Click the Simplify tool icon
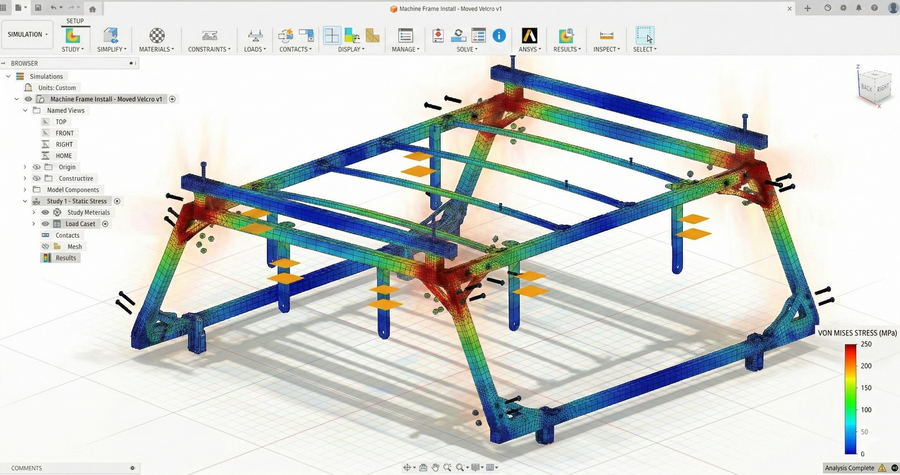Screen dimensions: 900x475 tap(111, 36)
